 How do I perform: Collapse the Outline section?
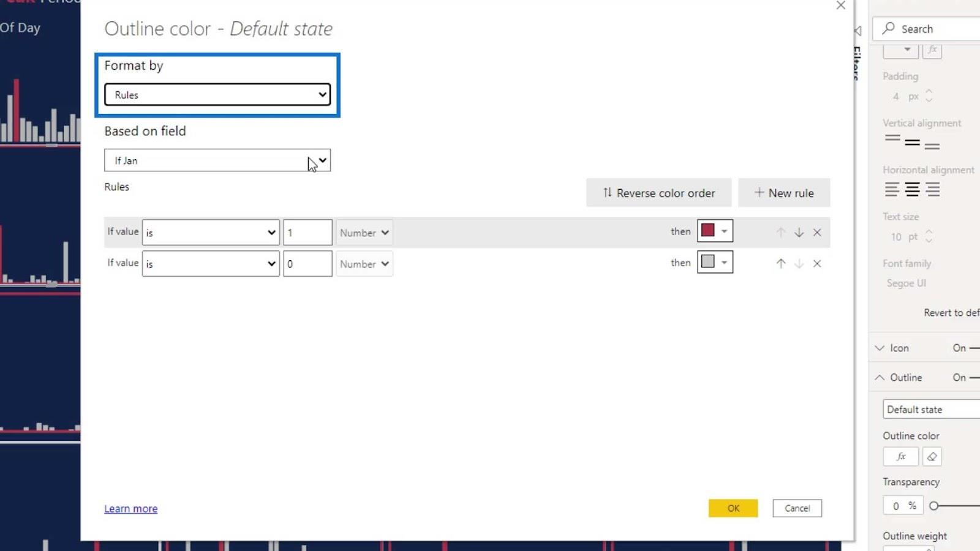pyautogui.click(x=880, y=377)
